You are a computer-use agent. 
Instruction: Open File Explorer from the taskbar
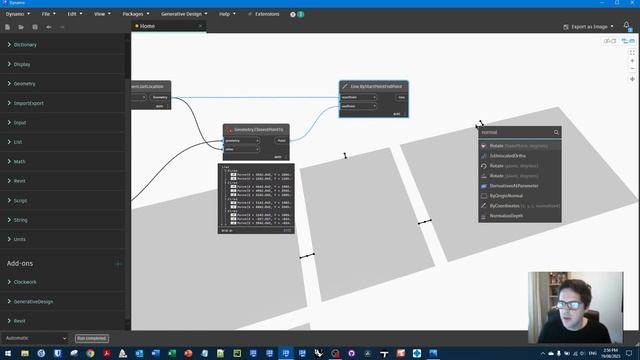click(25, 353)
